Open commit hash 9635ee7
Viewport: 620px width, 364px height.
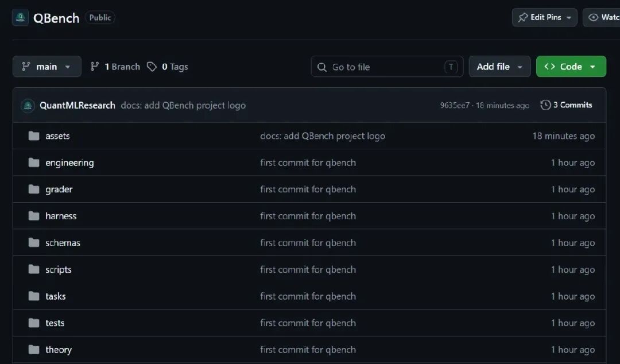coord(455,105)
